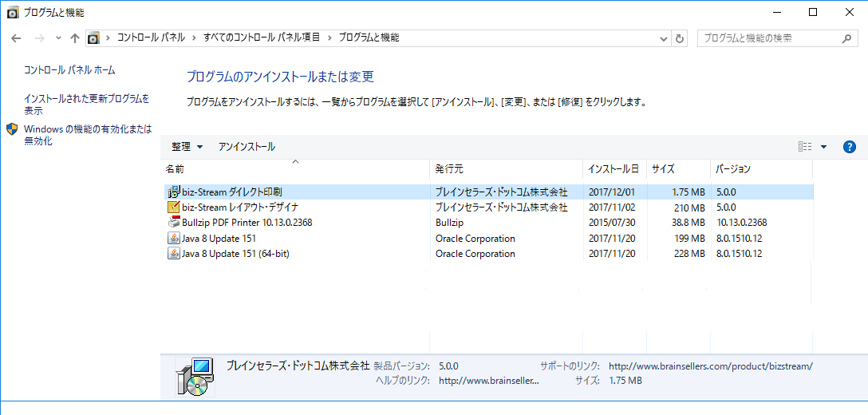This screenshot has height=415, width=868.
Task: Click the biz-Stream レイアウト・デザイナ program icon
Action: tap(174, 207)
